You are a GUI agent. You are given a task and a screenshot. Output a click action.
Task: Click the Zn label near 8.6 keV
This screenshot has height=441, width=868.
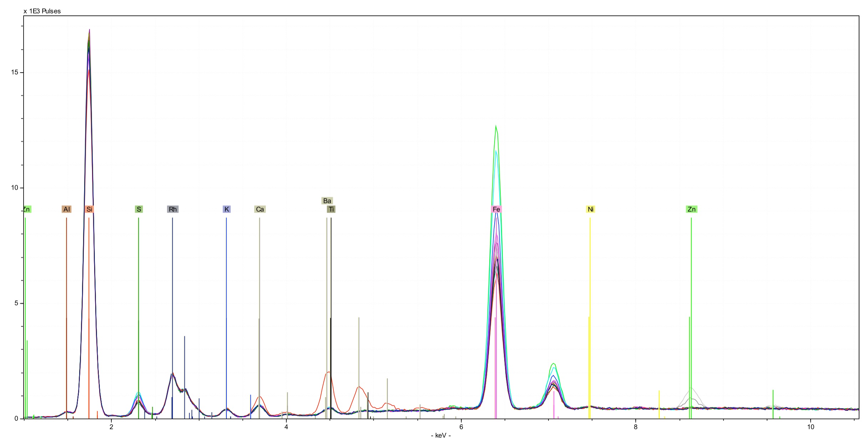tap(691, 209)
